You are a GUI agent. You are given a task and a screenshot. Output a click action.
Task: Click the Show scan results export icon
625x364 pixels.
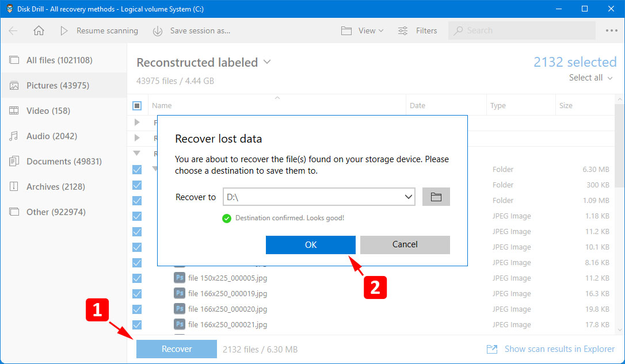point(492,349)
